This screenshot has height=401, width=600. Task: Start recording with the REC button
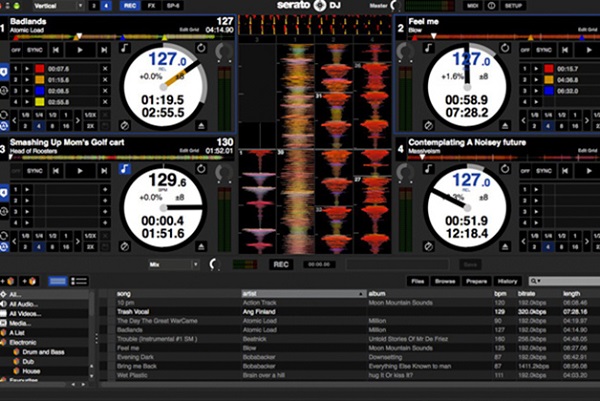(281, 264)
